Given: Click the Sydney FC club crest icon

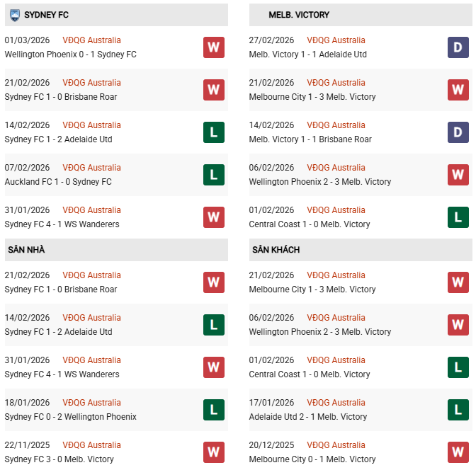Looking at the screenshot, I should point(12,15).
